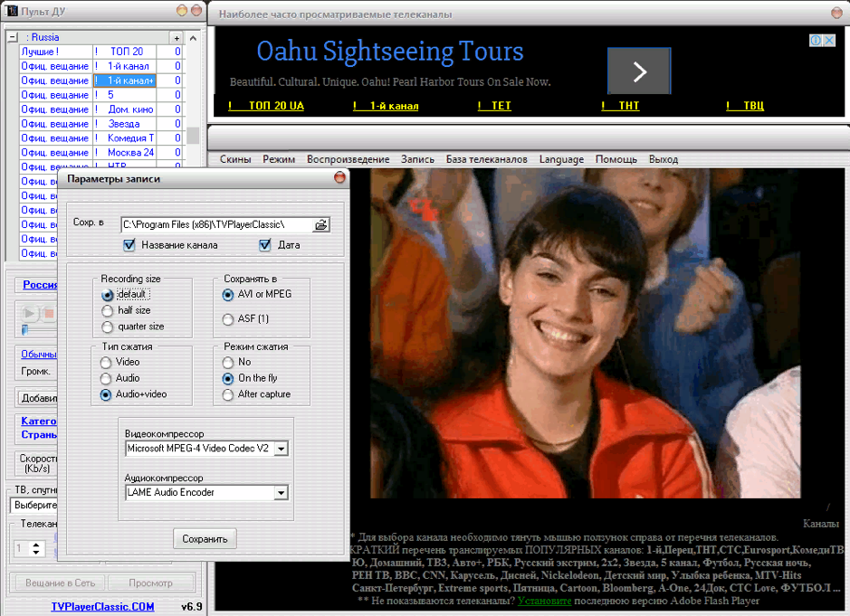
Task: Click the save path input field
Action: pos(217,224)
